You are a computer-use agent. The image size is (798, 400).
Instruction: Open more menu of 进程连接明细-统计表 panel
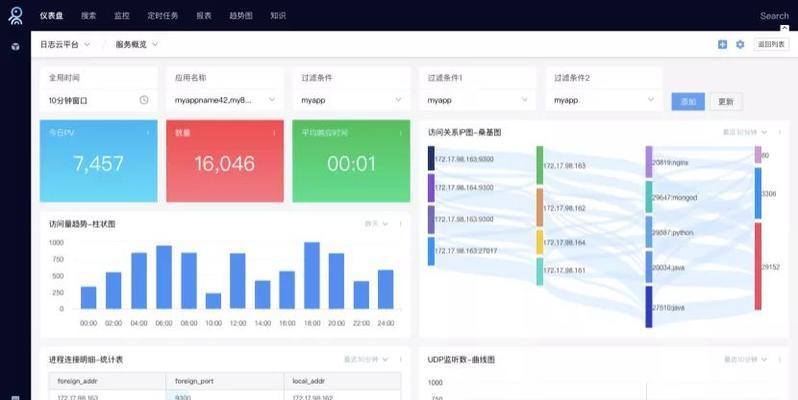point(401,359)
